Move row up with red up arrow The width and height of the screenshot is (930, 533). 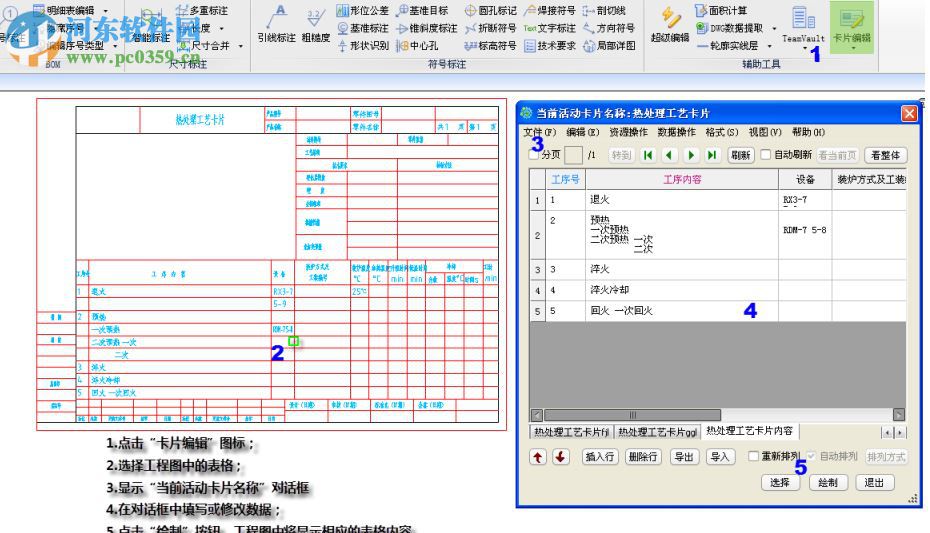click(x=537, y=457)
